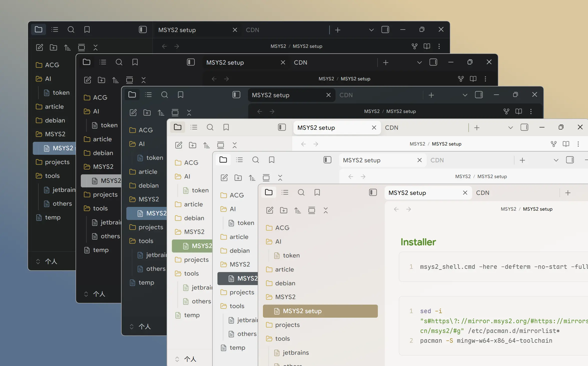The height and width of the screenshot is (366, 588).
Task: Click the sort order icon in the frontmost window
Action: point(298,210)
